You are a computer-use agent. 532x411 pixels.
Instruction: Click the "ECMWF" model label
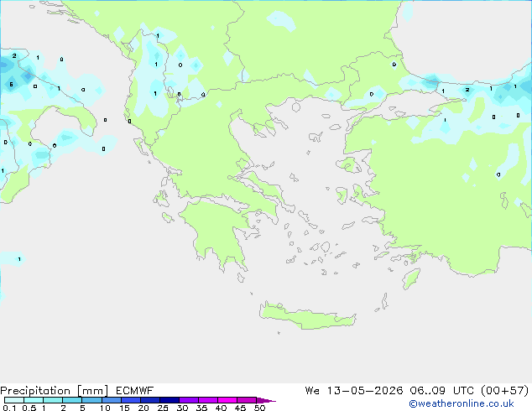(135, 391)
